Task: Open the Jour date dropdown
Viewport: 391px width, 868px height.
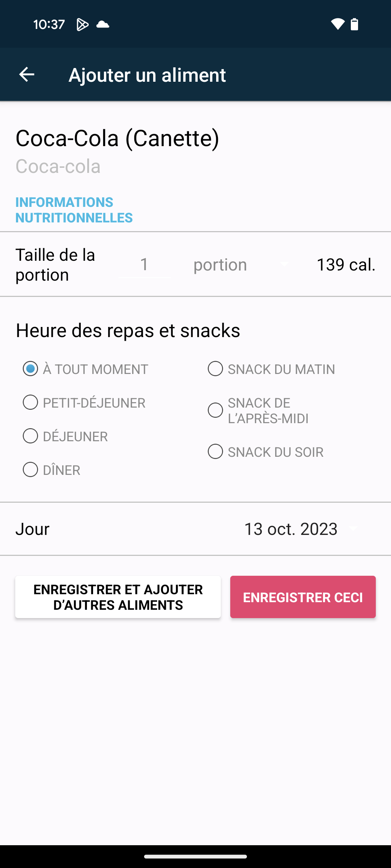Action: point(301,529)
